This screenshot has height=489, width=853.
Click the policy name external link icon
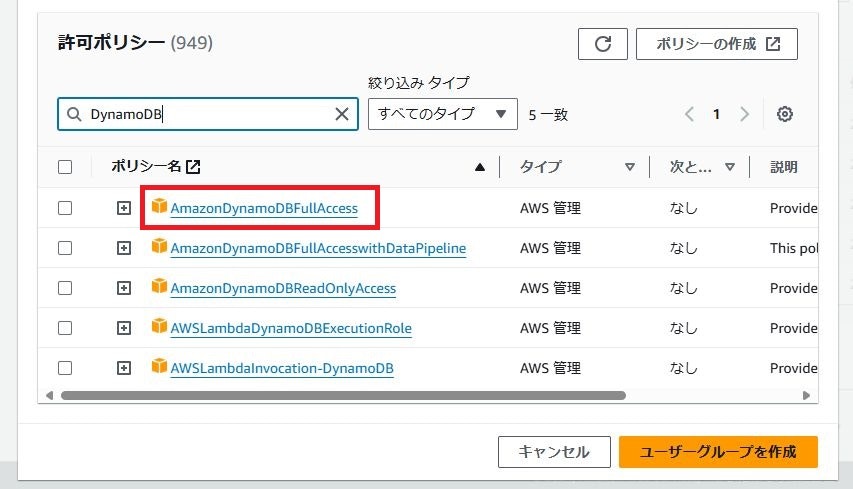193,166
